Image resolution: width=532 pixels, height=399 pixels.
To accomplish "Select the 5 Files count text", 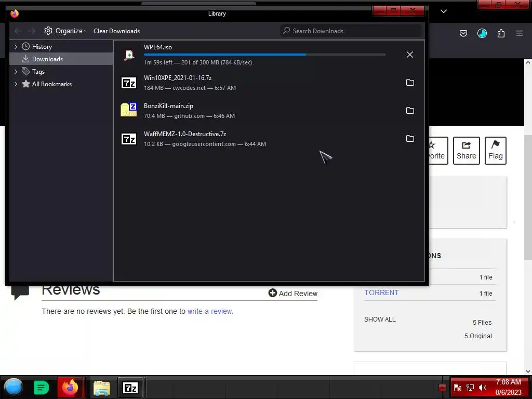I will tap(482, 323).
